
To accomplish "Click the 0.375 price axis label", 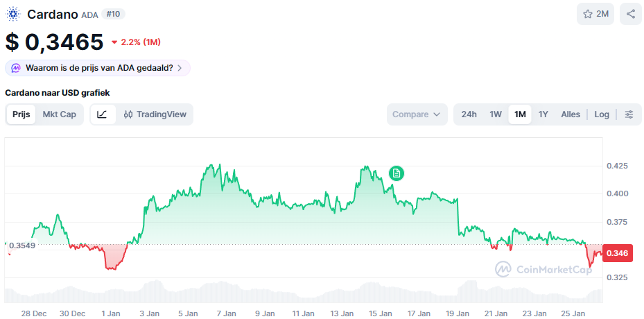I will tap(617, 222).
